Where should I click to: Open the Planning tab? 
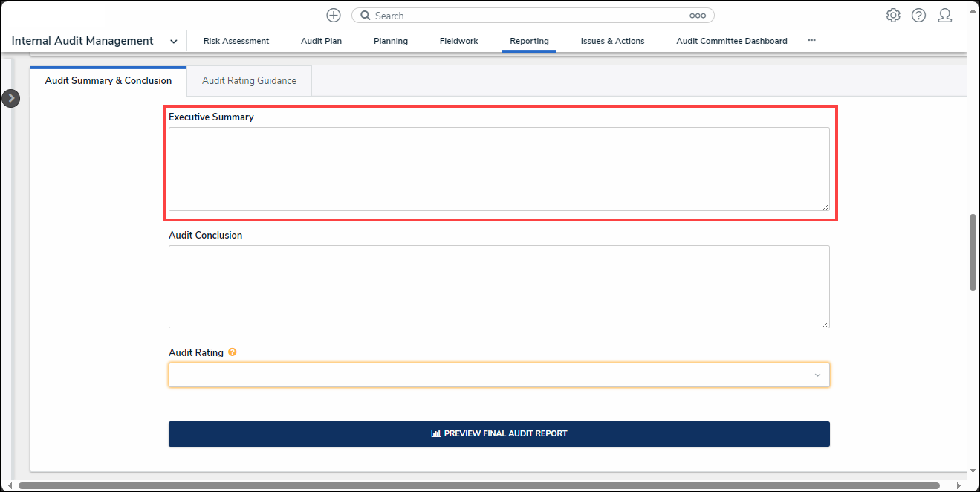click(391, 41)
